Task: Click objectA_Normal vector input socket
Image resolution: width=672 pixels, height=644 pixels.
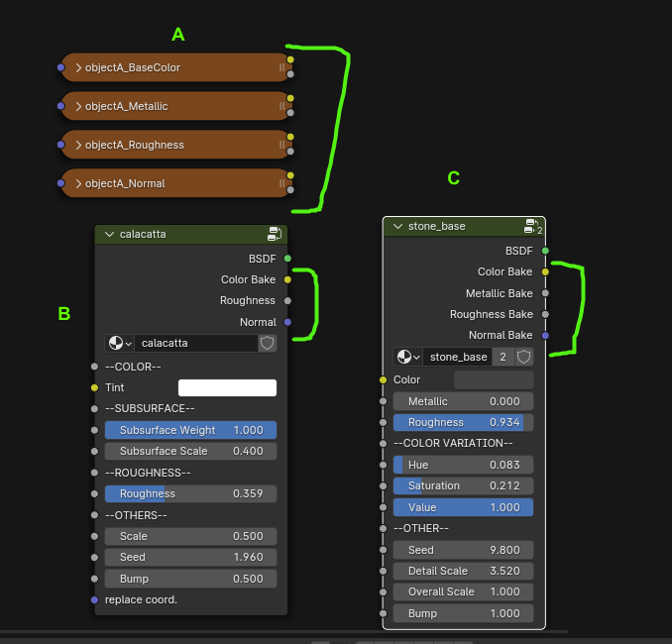Action: [x=60, y=183]
